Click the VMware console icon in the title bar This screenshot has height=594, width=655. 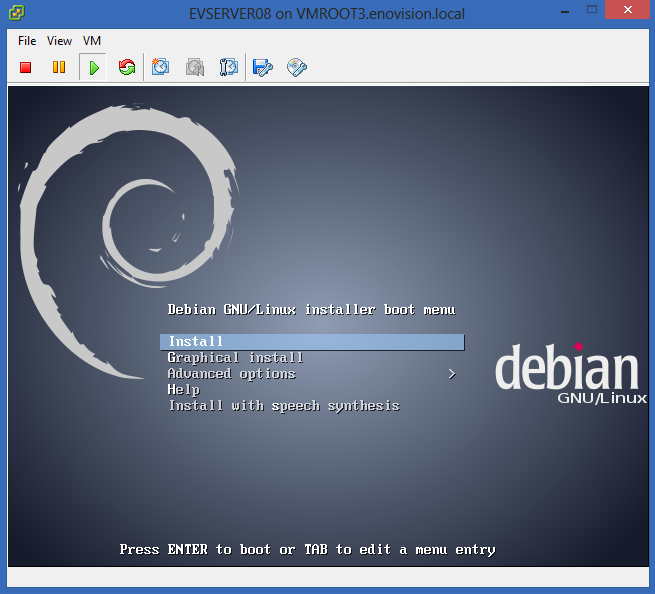[x=17, y=13]
